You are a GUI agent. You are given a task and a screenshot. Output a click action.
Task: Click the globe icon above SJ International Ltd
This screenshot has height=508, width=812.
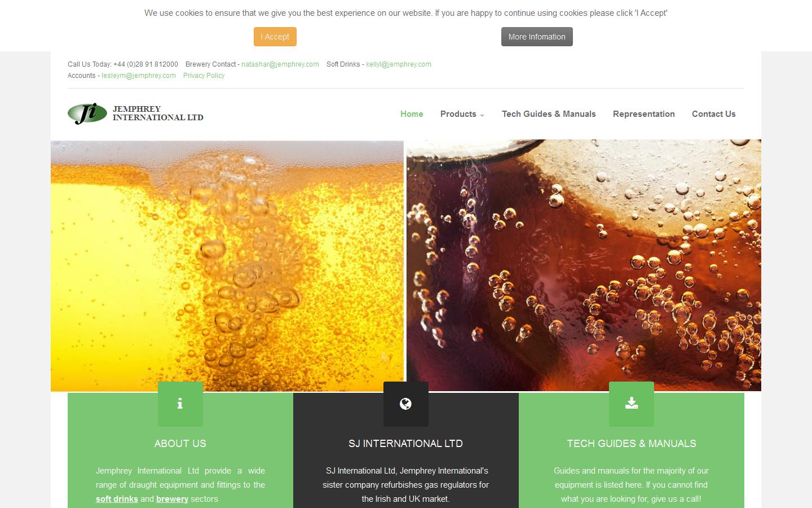pyautogui.click(x=405, y=404)
